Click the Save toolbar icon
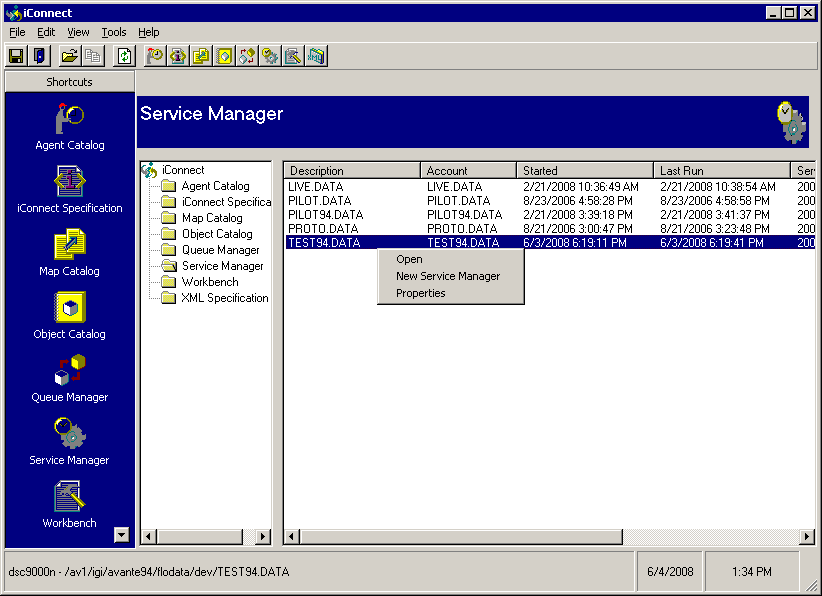 click(16, 56)
